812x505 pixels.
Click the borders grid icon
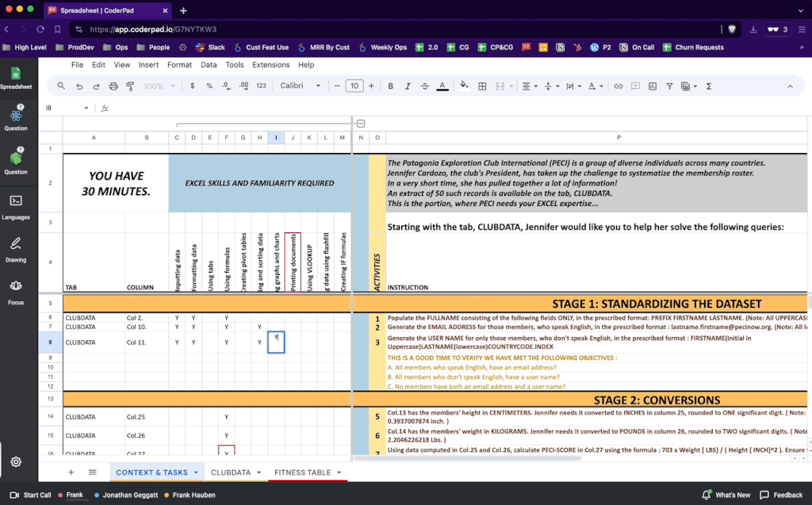[481, 86]
